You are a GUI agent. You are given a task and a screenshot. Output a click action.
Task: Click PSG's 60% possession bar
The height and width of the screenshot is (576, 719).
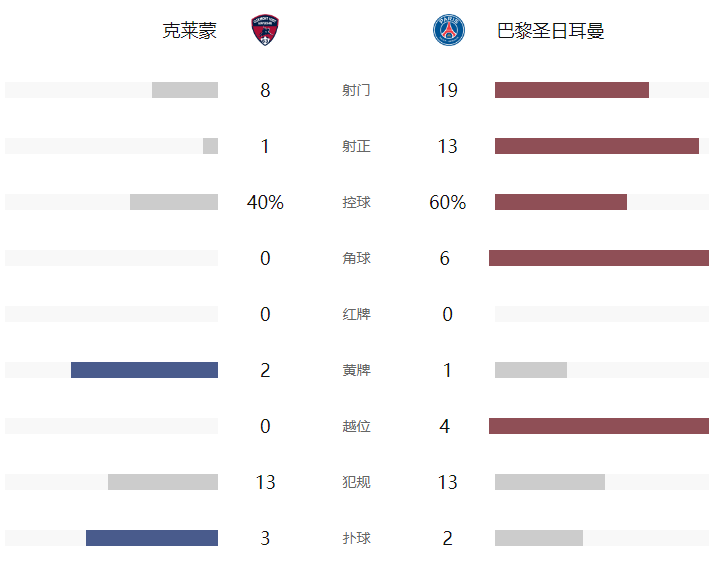[561, 202]
